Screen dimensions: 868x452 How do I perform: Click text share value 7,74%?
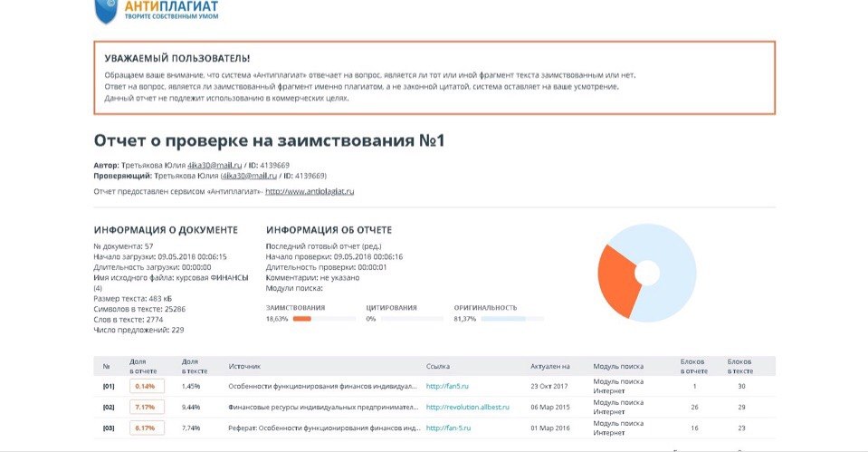[x=190, y=428]
